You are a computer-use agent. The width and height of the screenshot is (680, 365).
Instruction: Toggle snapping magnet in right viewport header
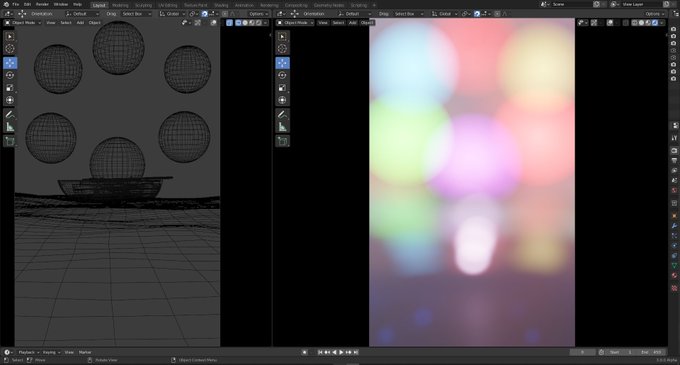(x=477, y=14)
